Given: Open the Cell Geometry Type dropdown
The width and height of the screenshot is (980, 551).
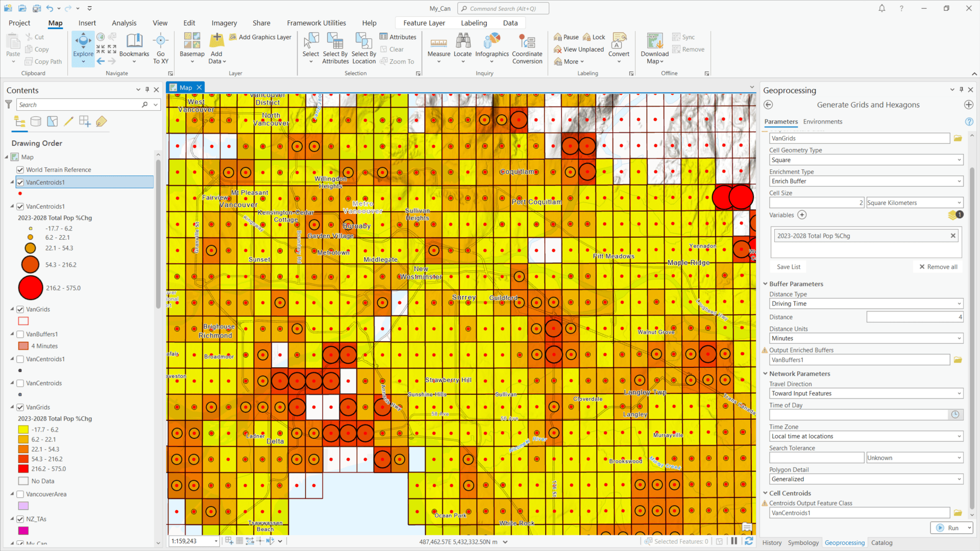Looking at the screenshot, I should [959, 160].
